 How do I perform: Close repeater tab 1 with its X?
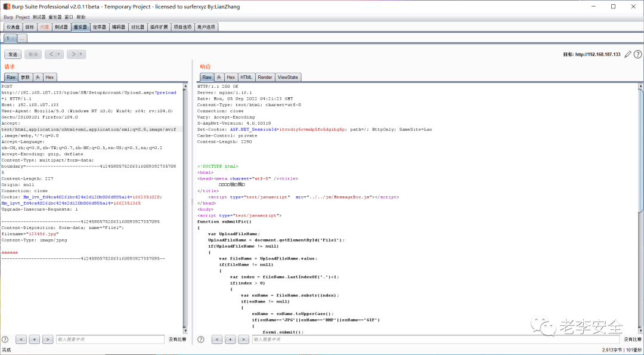pyautogui.click(x=13, y=38)
